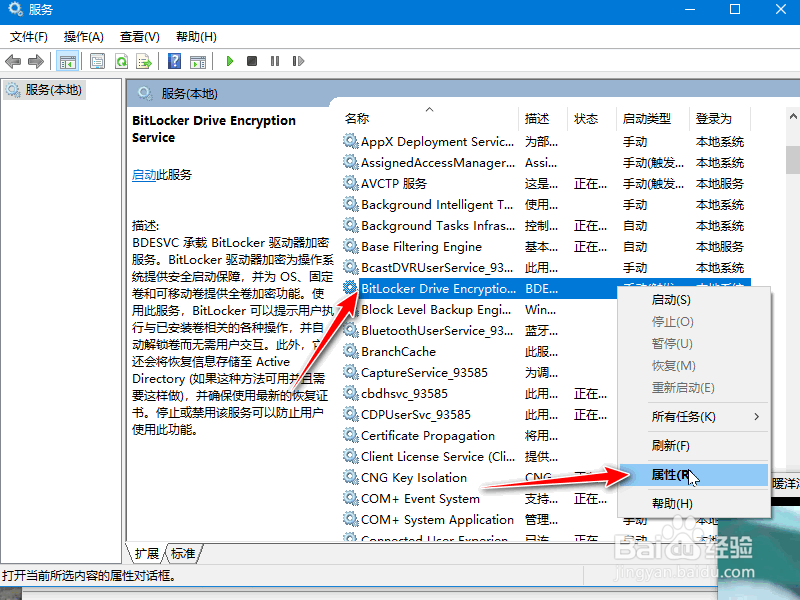Select the Background Tasks Infras... service
Screen dimensions: 800x600
click(545, 225)
